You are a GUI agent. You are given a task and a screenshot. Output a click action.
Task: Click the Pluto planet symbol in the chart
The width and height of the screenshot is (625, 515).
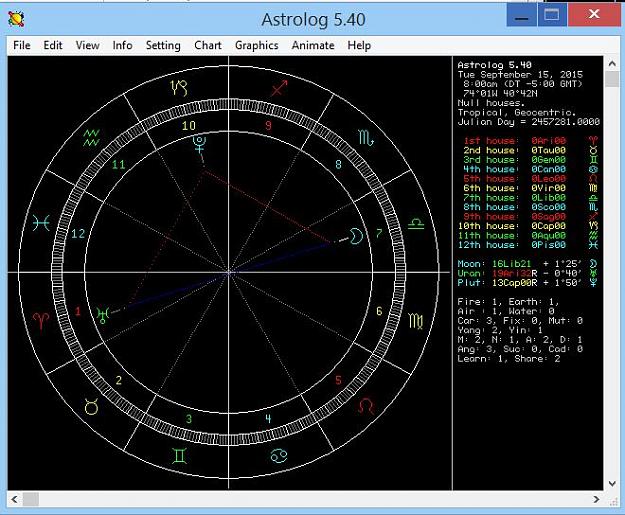click(x=199, y=144)
